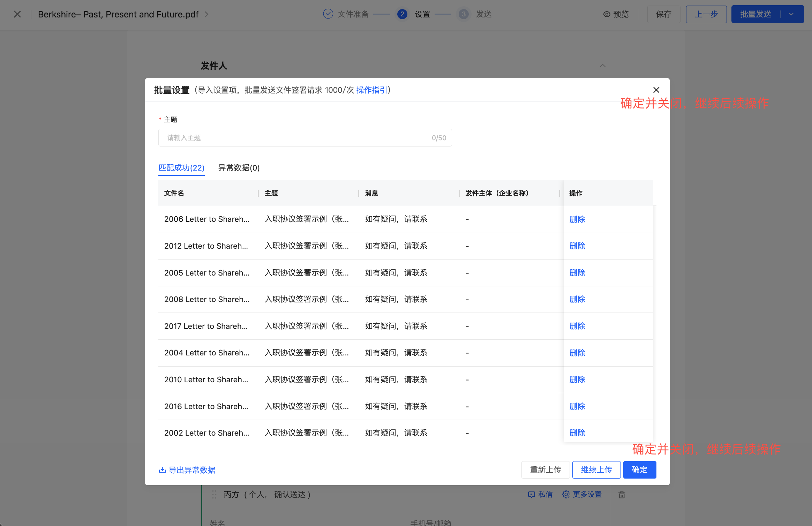812x526 pixels.
Task: Open the 操作指引 link
Action: (372, 90)
